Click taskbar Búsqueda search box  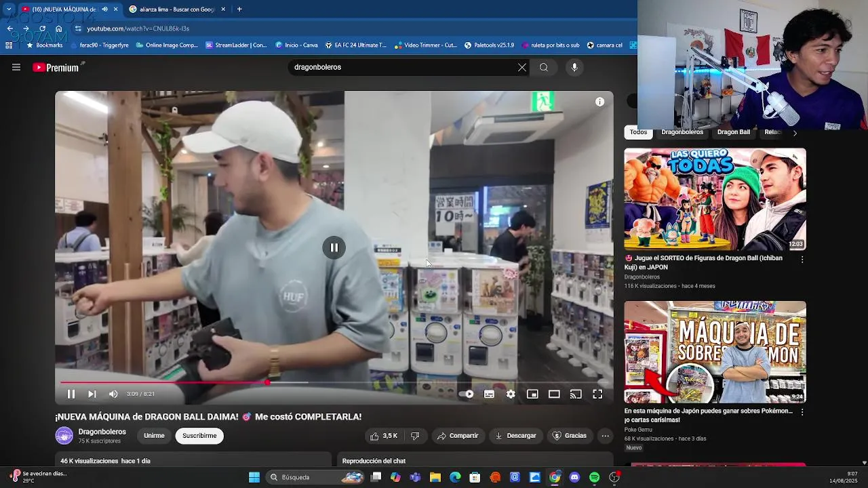pyautogui.click(x=315, y=477)
